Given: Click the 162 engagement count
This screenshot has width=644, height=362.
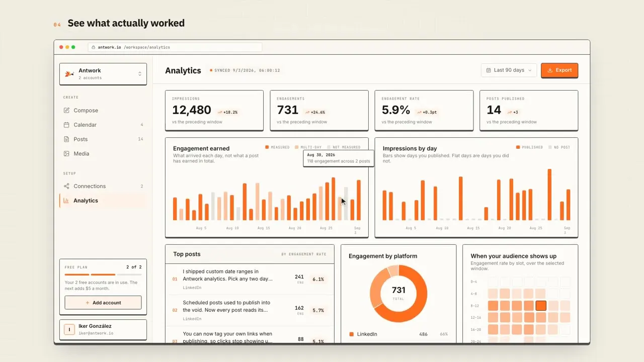Looking at the screenshot, I should pos(299,308).
